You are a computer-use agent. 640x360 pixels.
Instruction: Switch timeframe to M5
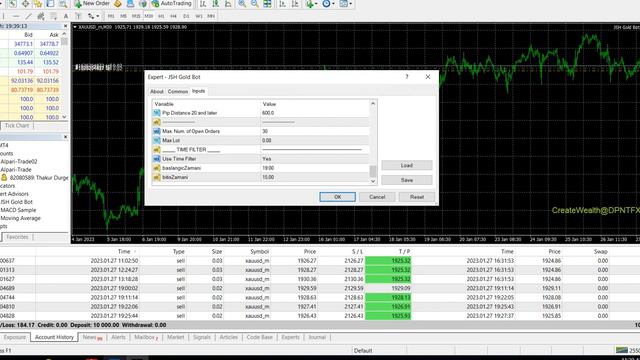[123, 16]
